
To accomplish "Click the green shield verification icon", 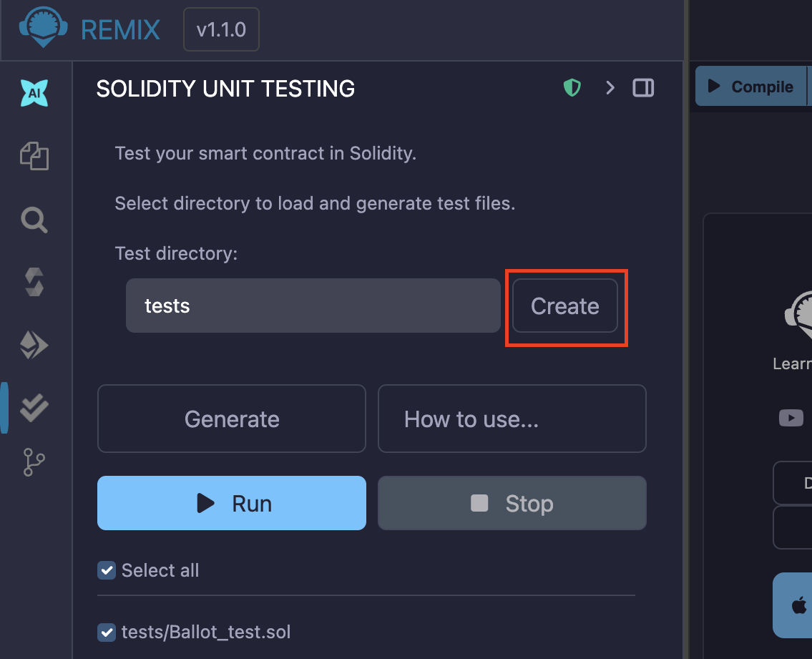I will 572,87.
